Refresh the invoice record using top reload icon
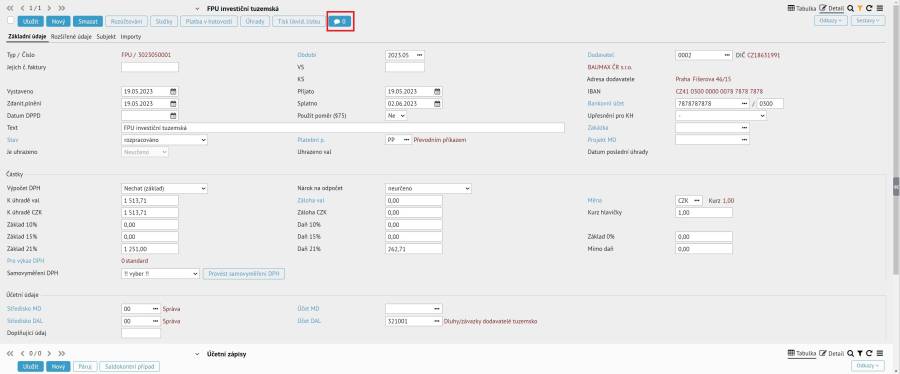This screenshot has height=374, width=900. [x=870, y=9]
